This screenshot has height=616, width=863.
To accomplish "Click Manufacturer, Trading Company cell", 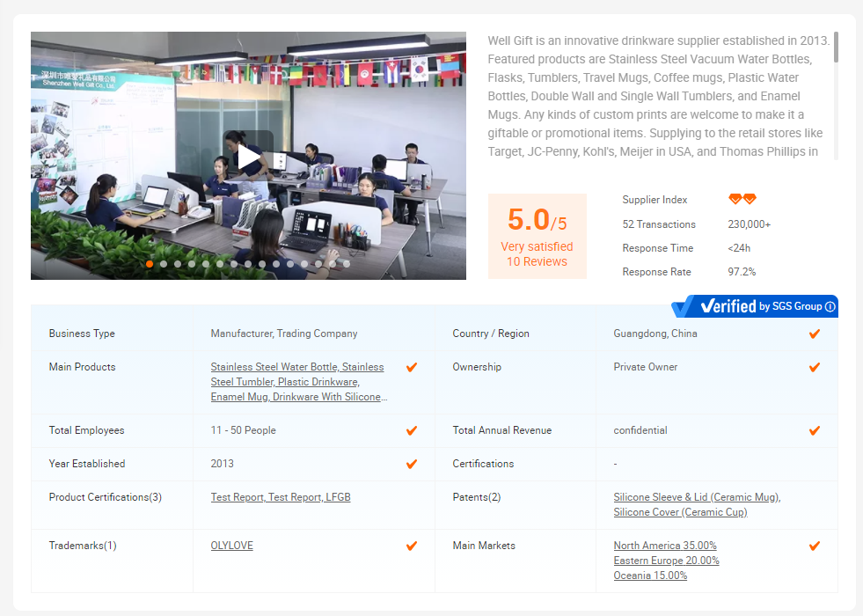I will tap(284, 334).
